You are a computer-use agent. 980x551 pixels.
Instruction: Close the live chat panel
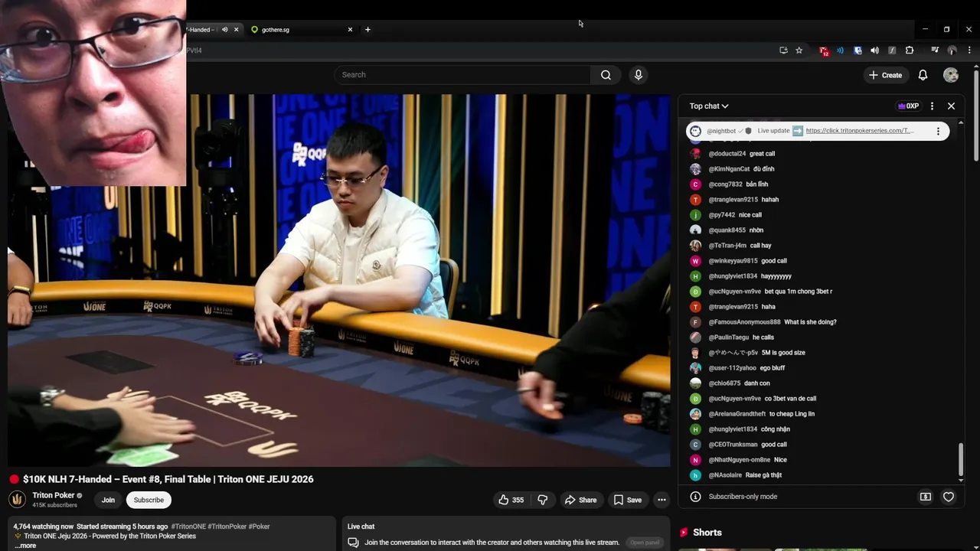(x=951, y=106)
